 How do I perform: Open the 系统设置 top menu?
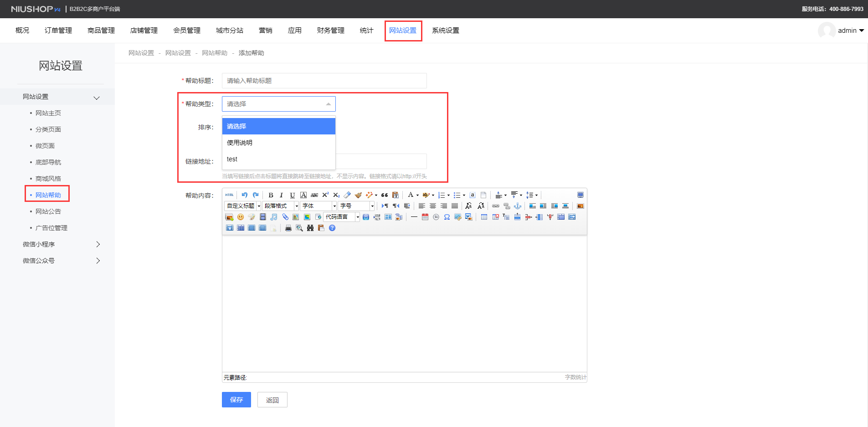pyautogui.click(x=446, y=31)
